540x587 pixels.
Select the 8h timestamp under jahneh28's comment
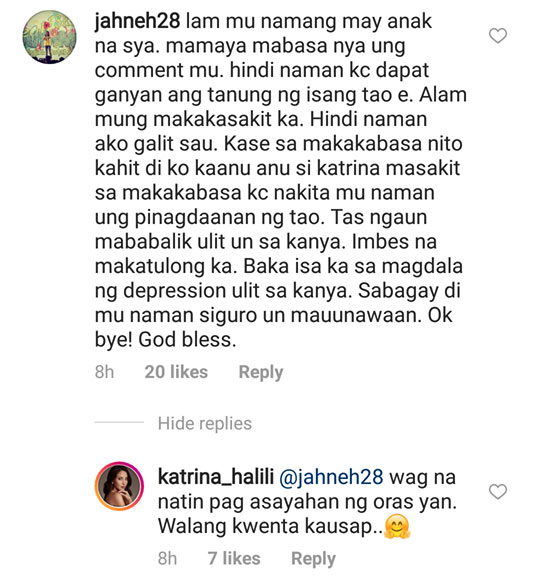tap(104, 372)
